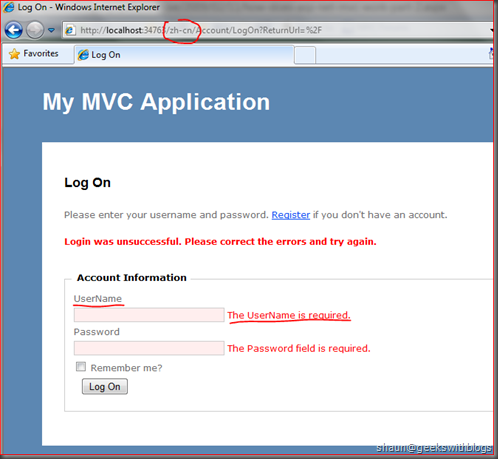Click the Log On submit button
This screenshot has width=498, height=459.
[x=105, y=386]
